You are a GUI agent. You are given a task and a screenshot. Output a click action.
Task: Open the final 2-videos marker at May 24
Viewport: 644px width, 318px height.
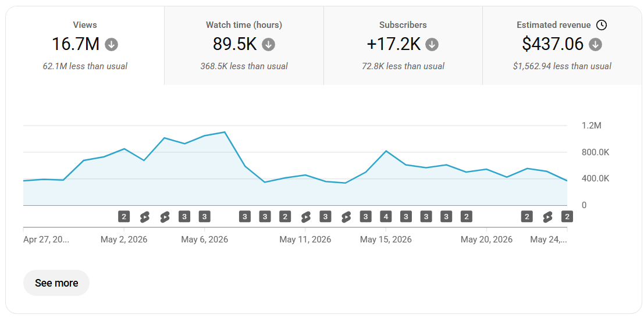[x=567, y=217]
